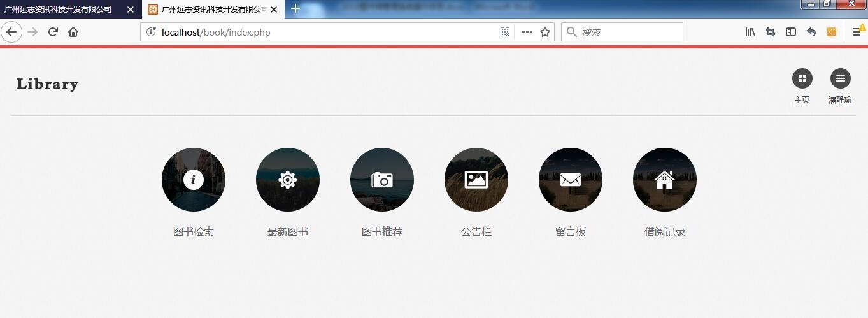The image size is (868, 318).
Task: Click the 借阅记录 house icon
Action: 665,180
